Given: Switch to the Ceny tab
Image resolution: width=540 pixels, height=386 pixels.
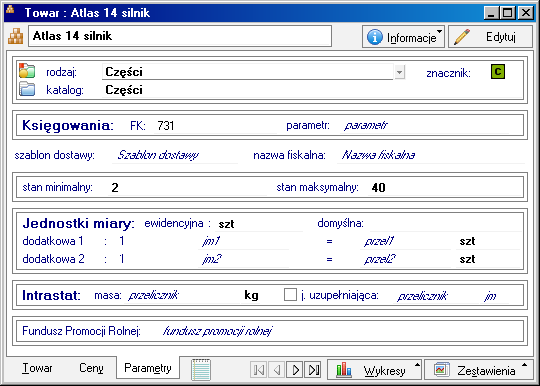Looking at the screenshot, I should pyautogui.click(x=91, y=368).
